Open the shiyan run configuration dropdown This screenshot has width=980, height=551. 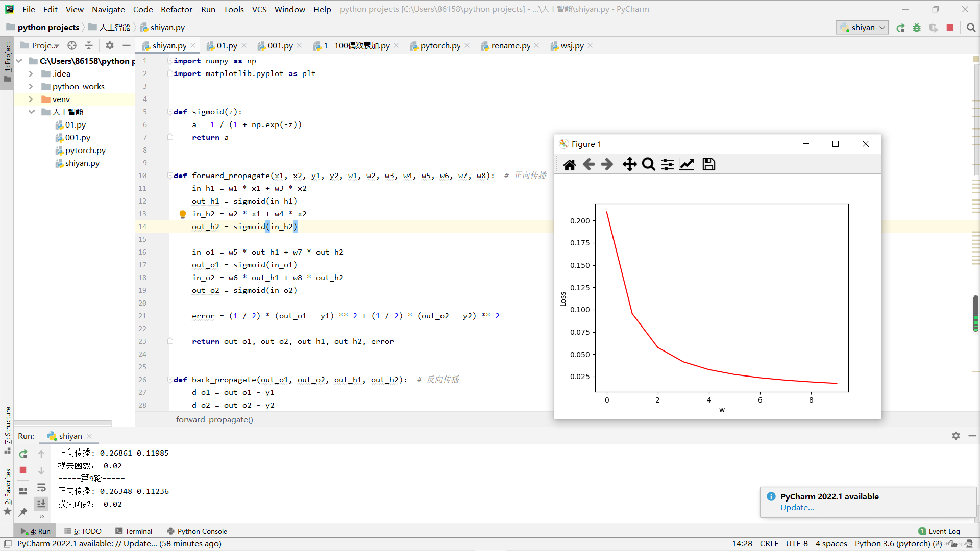pos(863,28)
